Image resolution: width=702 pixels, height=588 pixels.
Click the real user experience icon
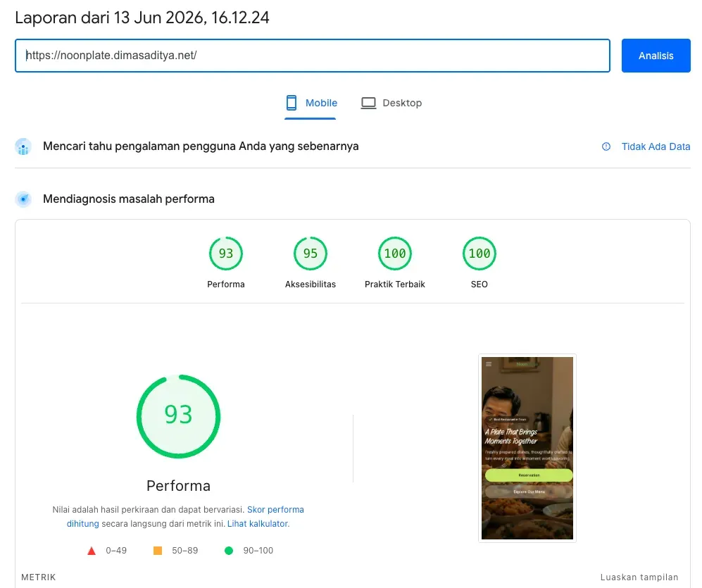(23, 146)
